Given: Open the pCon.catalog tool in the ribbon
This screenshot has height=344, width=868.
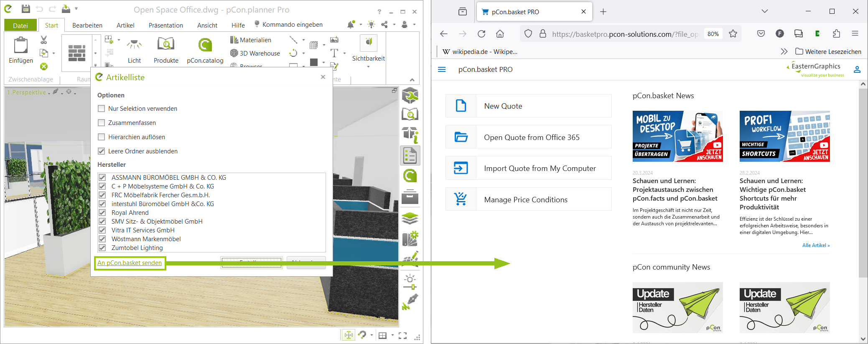Looking at the screenshot, I should pos(205,50).
